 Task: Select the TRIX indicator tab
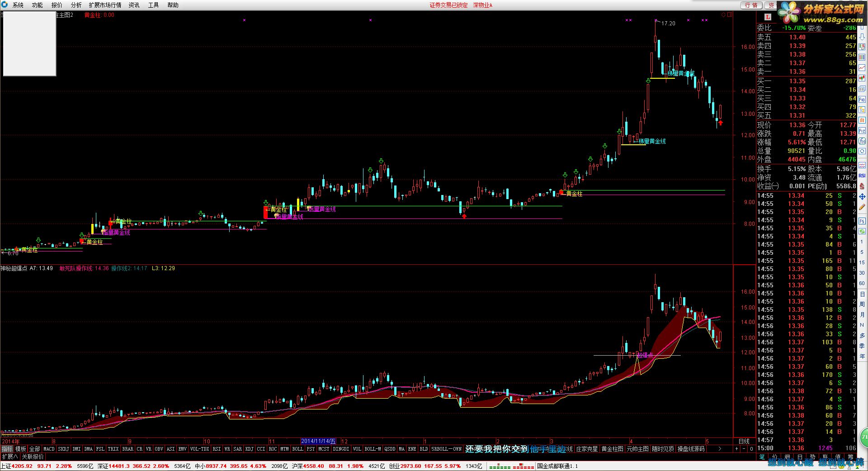[113, 449]
